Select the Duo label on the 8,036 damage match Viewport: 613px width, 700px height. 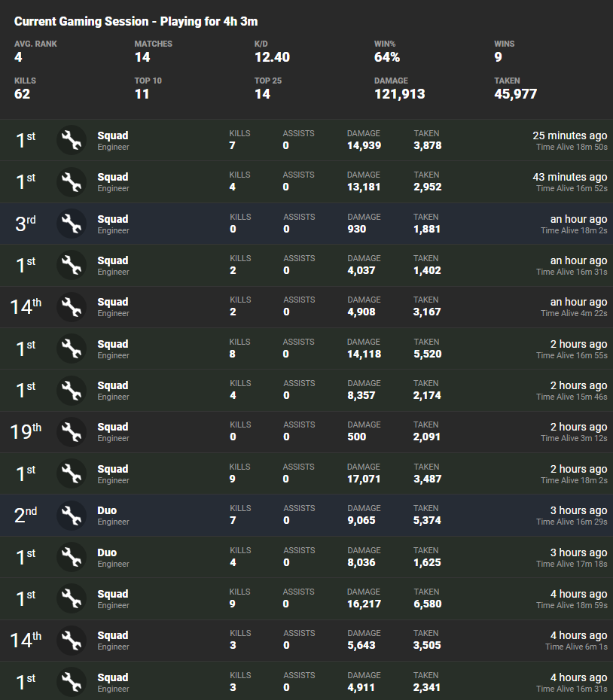107,552
